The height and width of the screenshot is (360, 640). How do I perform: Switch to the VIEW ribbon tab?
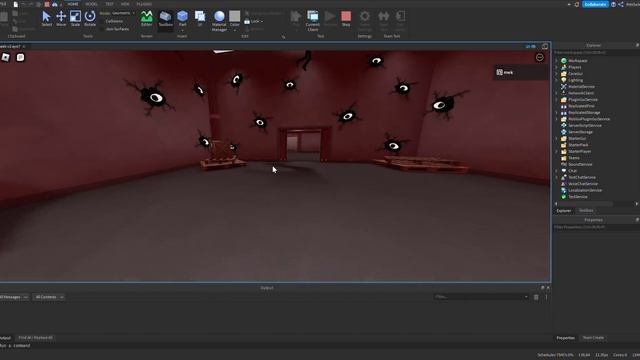click(125, 4)
